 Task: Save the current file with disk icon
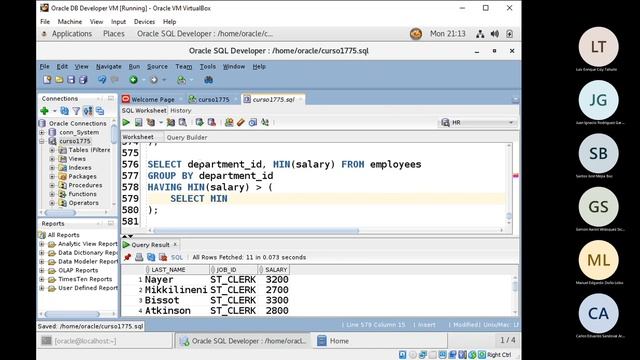click(71, 80)
